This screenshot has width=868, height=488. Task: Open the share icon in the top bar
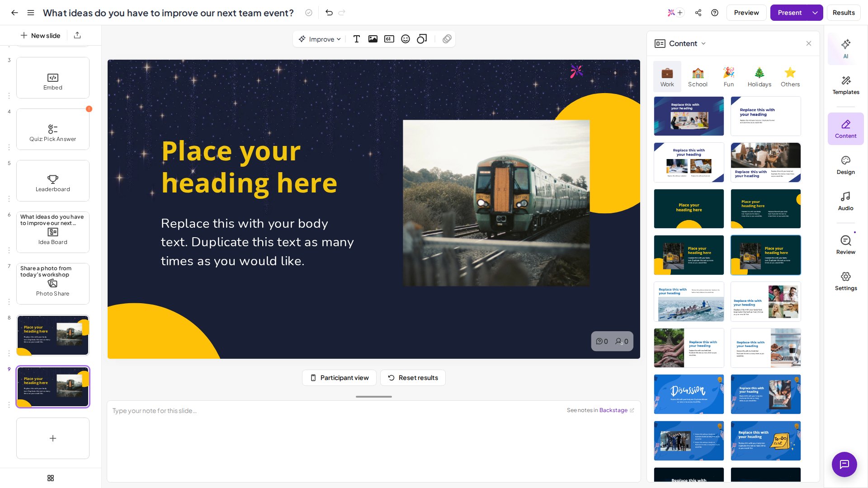coord(698,13)
